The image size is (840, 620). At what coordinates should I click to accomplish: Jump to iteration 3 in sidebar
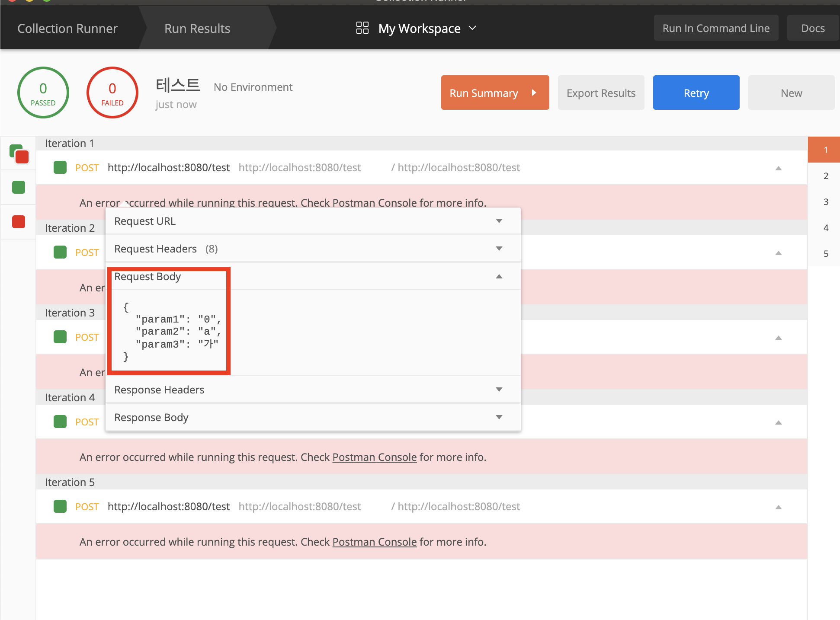[x=825, y=202]
